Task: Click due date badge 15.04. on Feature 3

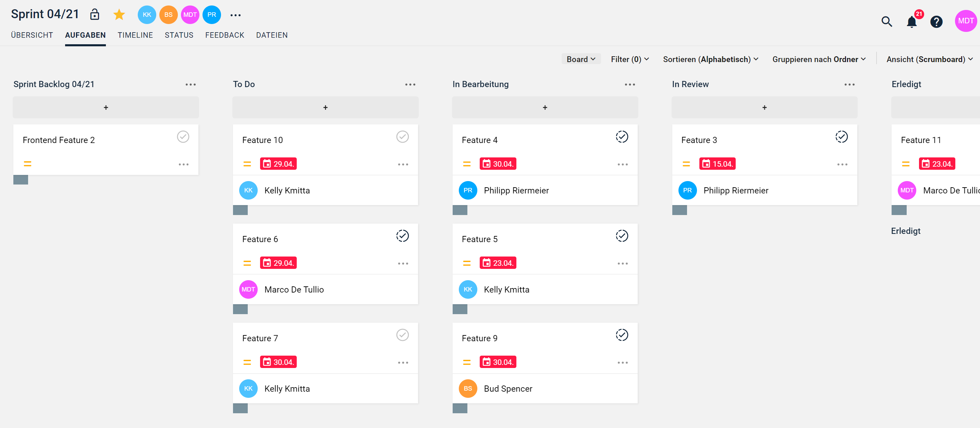Action: pyautogui.click(x=717, y=164)
